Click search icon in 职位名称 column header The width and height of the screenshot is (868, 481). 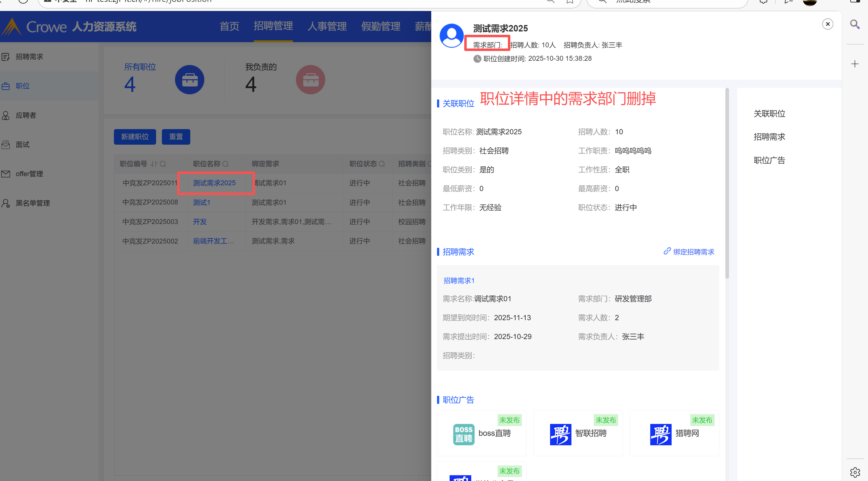[226, 164]
